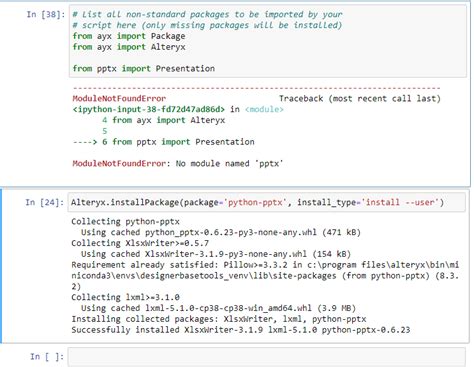Click line 4 of the traceback listing
The image size is (474, 367).
click(163, 120)
